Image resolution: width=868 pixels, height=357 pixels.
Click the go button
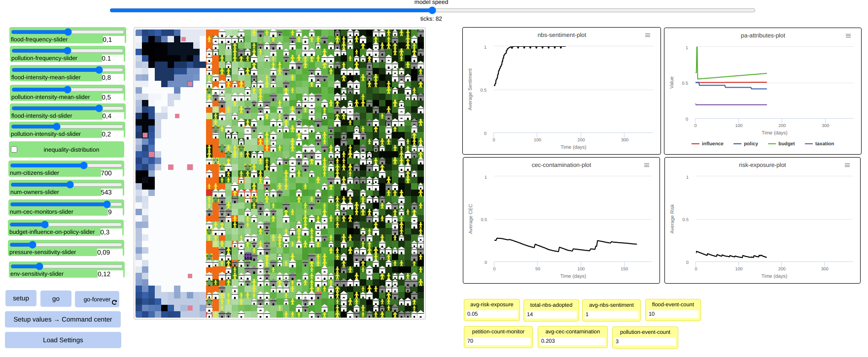tap(56, 299)
